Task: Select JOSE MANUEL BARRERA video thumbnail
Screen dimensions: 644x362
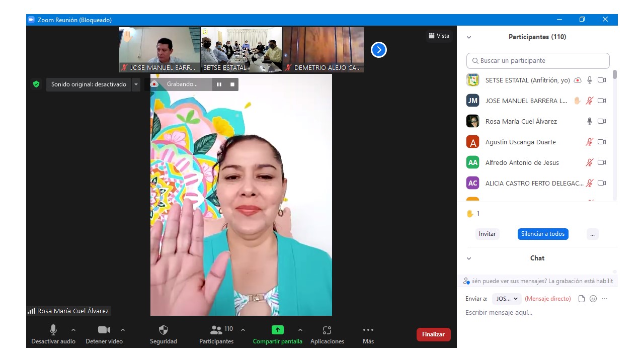Action: (x=159, y=50)
